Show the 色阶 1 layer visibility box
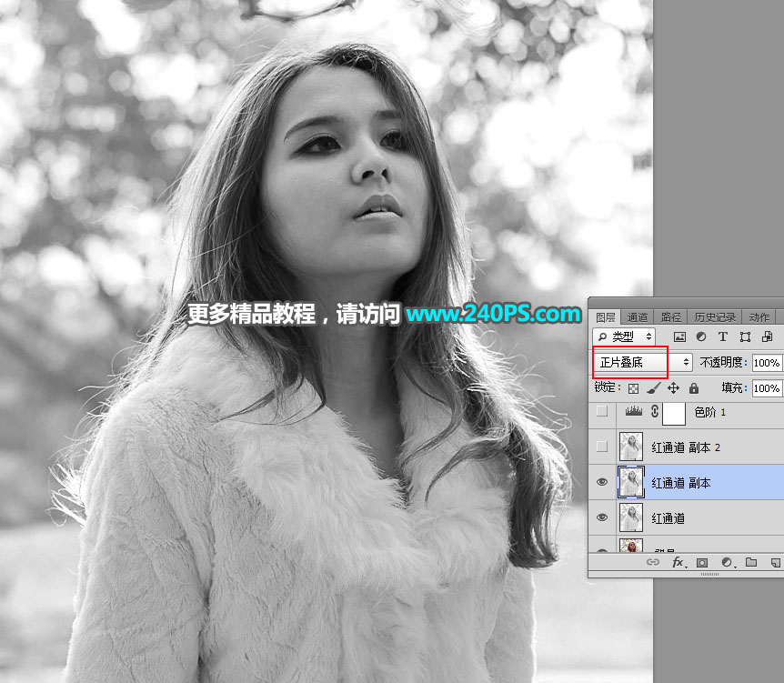784x683 pixels. click(x=602, y=411)
